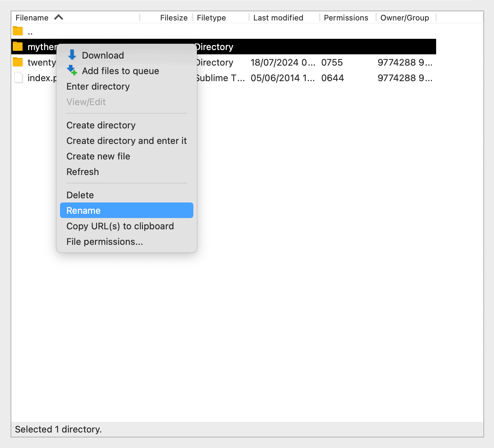This screenshot has width=494, height=448.
Task: Click owner/group value in 0755 row
Action: 405,62
